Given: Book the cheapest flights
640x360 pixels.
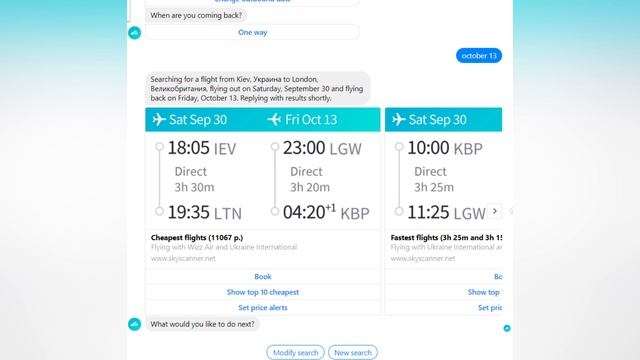Looking at the screenshot, I should (x=263, y=276).
